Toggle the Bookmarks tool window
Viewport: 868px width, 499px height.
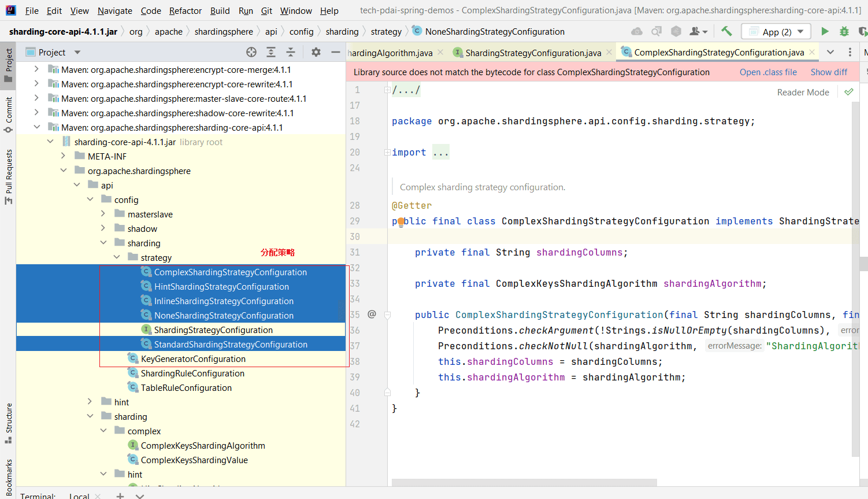pyautogui.click(x=9, y=477)
